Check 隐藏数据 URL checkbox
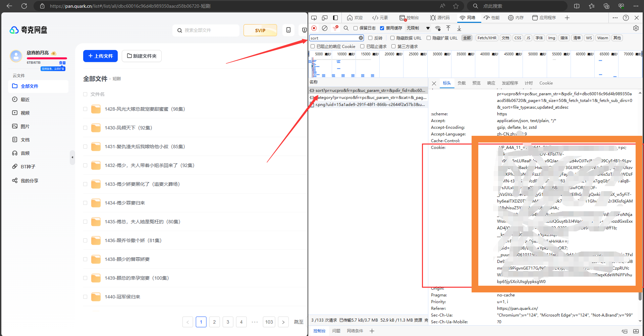This screenshot has height=336, width=644. 392,38
